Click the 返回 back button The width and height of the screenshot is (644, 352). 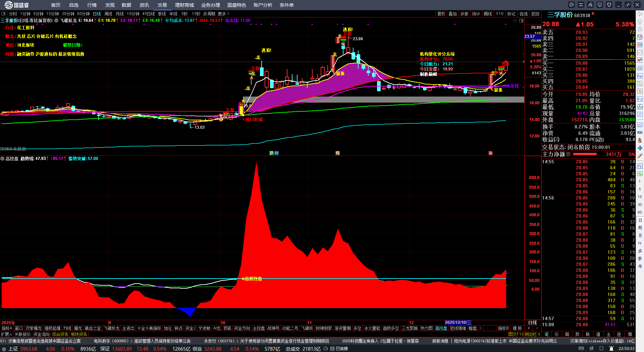point(535,14)
